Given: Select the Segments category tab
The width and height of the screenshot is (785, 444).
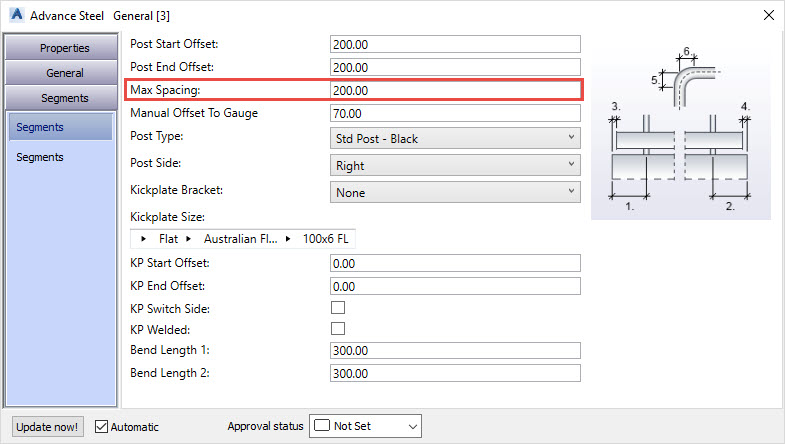Looking at the screenshot, I should pyautogui.click(x=64, y=98).
